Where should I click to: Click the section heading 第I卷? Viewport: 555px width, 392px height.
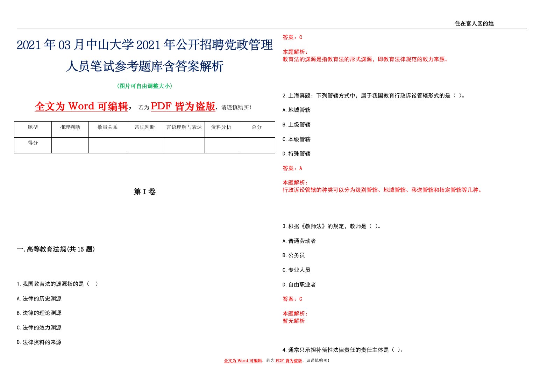pos(145,192)
